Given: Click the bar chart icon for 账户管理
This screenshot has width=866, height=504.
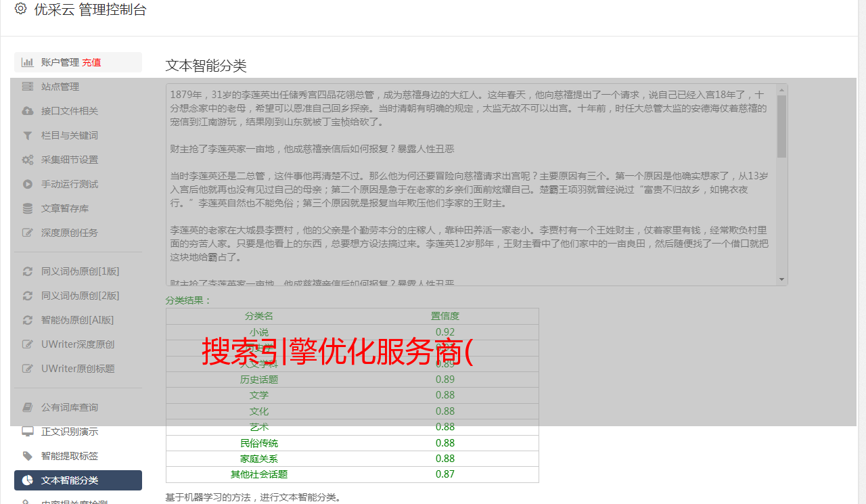Looking at the screenshot, I should pyautogui.click(x=28, y=62).
